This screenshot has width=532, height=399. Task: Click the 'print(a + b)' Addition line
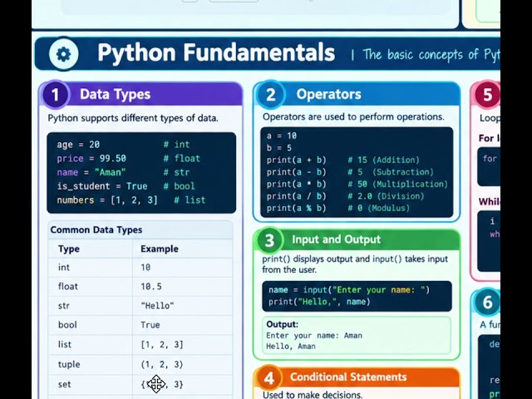coord(343,160)
